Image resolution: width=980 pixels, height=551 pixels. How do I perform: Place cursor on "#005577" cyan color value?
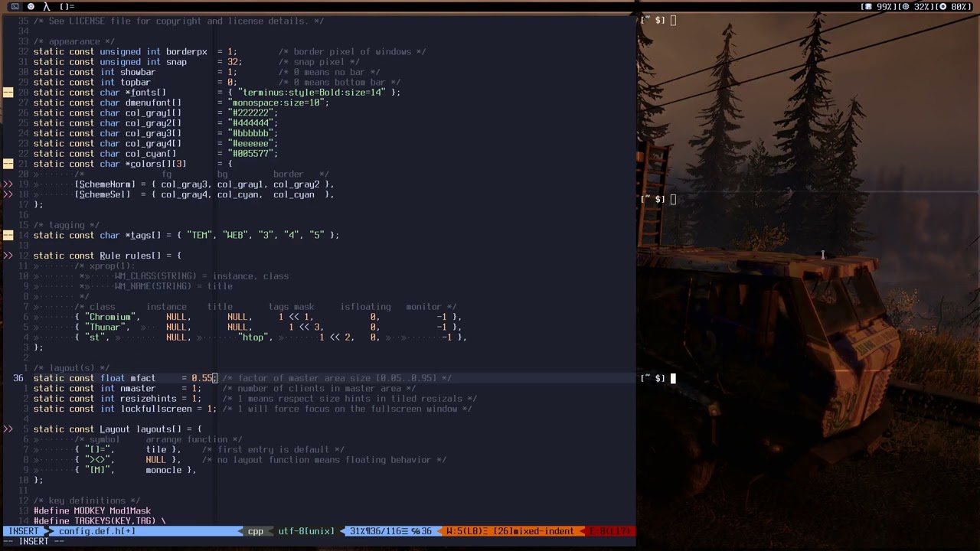[250, 154]
